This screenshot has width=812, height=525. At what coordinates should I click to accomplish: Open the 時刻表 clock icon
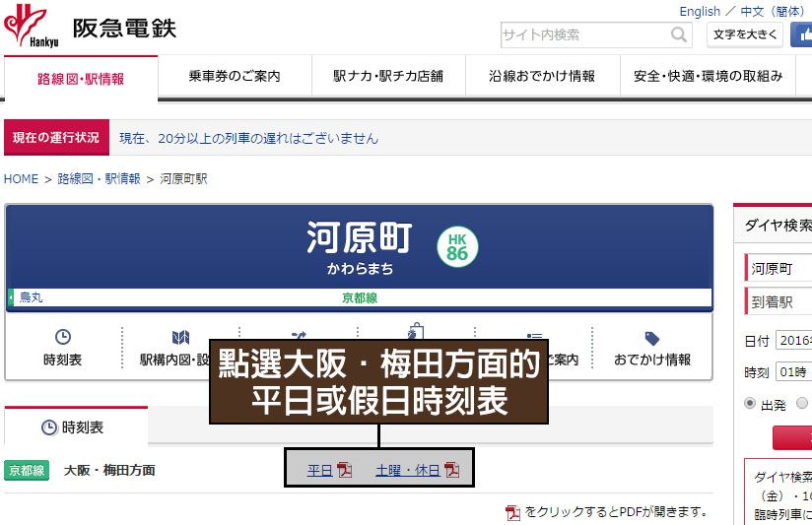pyautogui.click(x=63, y=337)
